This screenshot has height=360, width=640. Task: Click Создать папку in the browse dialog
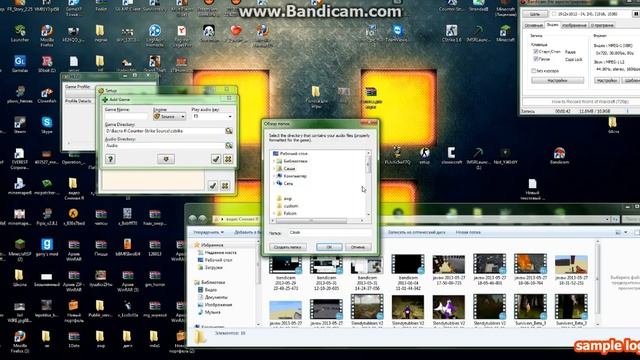pyautogui.click(x=287, y=247)
